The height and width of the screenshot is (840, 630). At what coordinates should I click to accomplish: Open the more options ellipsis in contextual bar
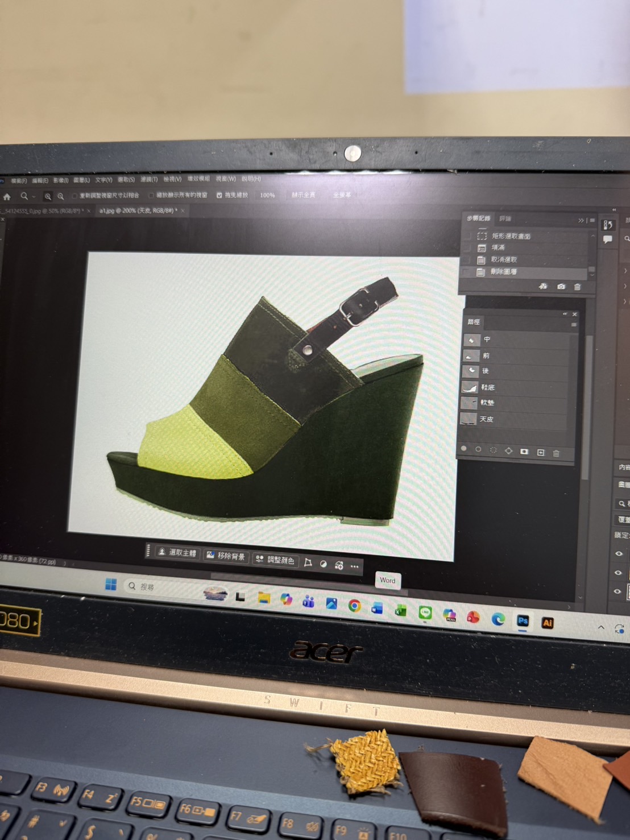pyautogui.click(x=355, y=566)
